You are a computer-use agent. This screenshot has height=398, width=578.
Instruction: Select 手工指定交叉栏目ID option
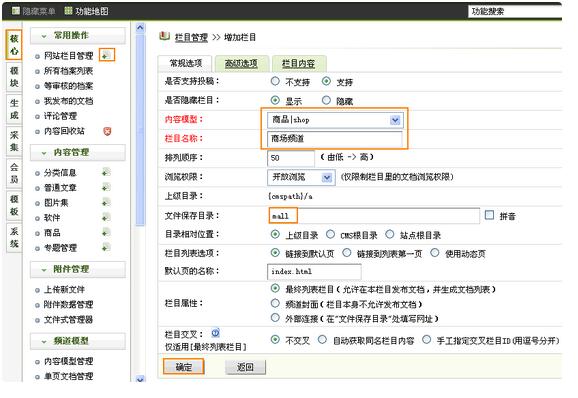click(x=426, y=340)
